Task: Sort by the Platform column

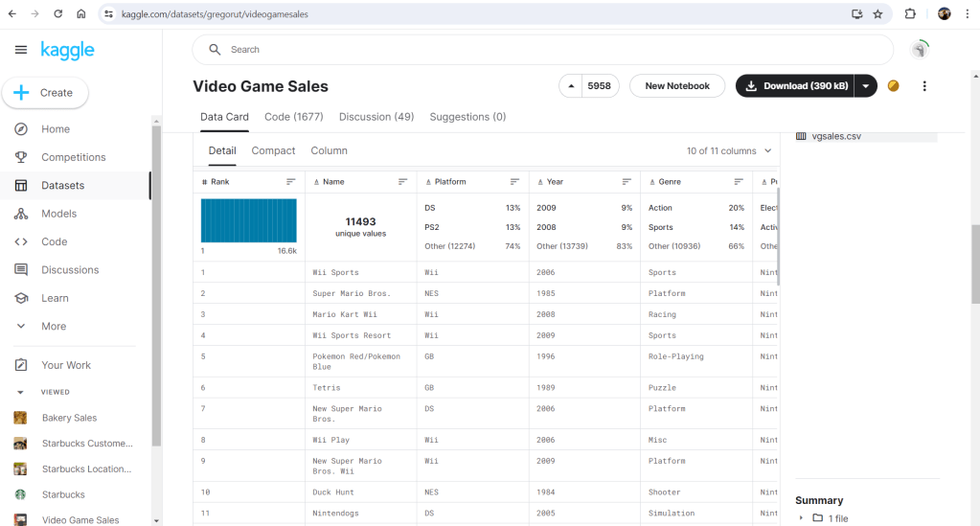Action: click(x=514, y=182)
